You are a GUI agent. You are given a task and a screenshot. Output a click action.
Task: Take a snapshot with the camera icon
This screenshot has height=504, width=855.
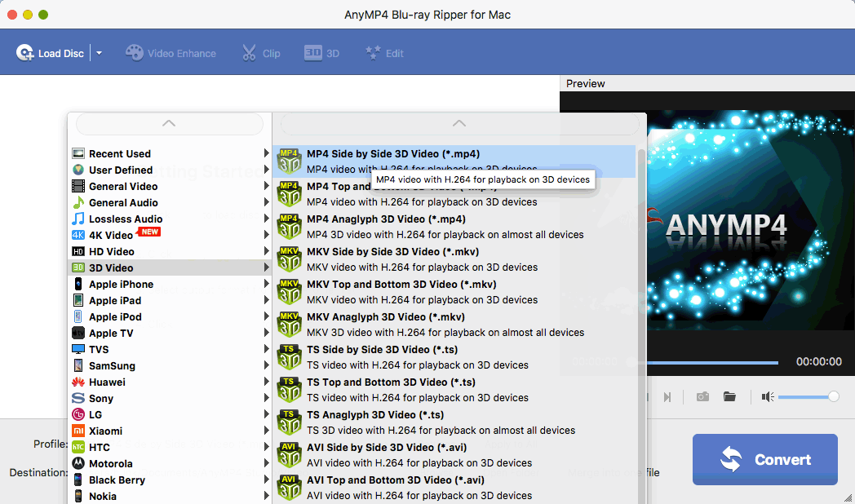(703, 396)
